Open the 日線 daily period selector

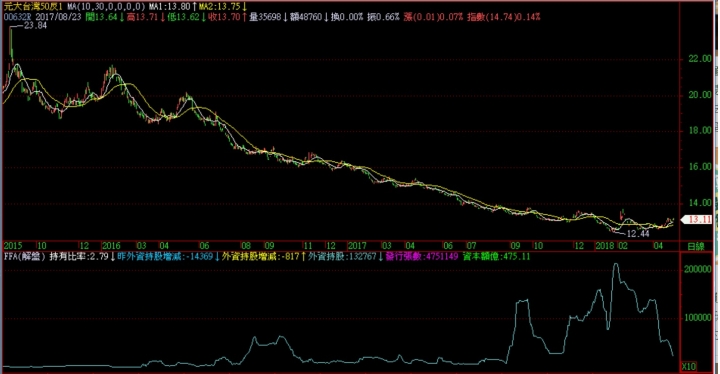(695, 246)
